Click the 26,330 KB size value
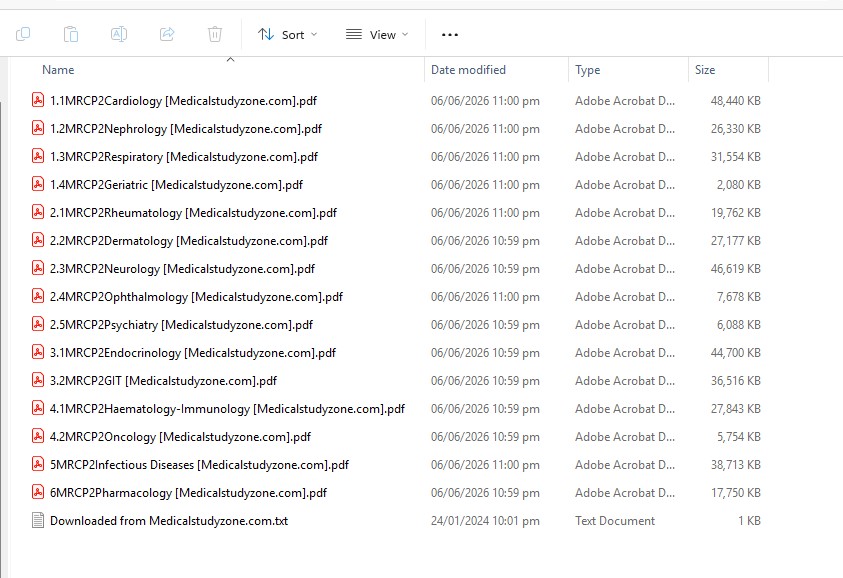This screenshot has height=578, width=843. coord(735,129)
